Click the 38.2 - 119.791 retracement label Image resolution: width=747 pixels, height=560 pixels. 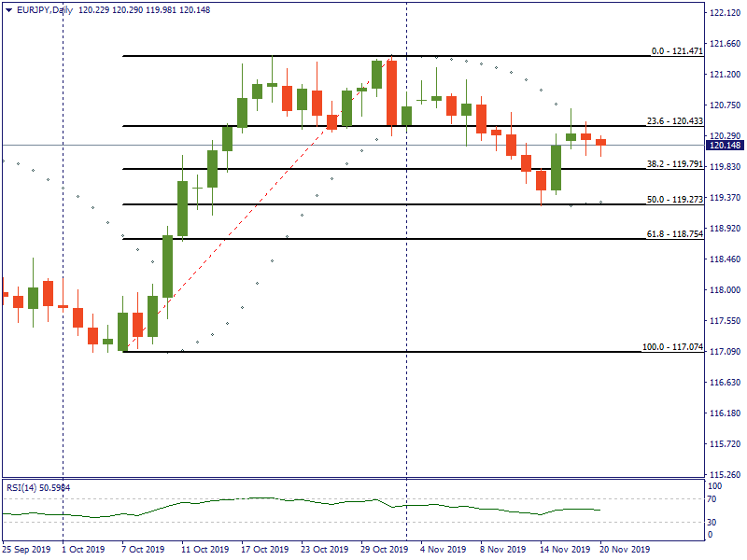coord(674,164)
